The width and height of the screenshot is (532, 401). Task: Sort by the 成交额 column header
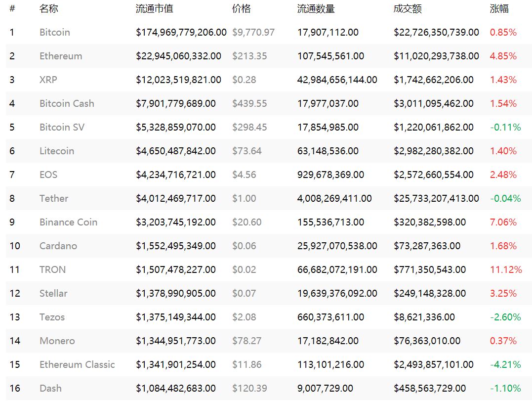[x=408, y=9]
